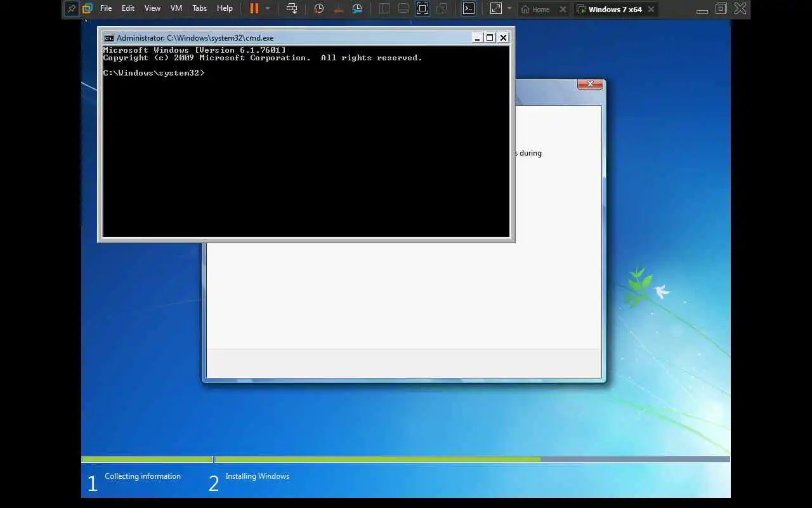
Task: Close the Windows setup dialog behind cmd
Action: (x=590, y=84)
